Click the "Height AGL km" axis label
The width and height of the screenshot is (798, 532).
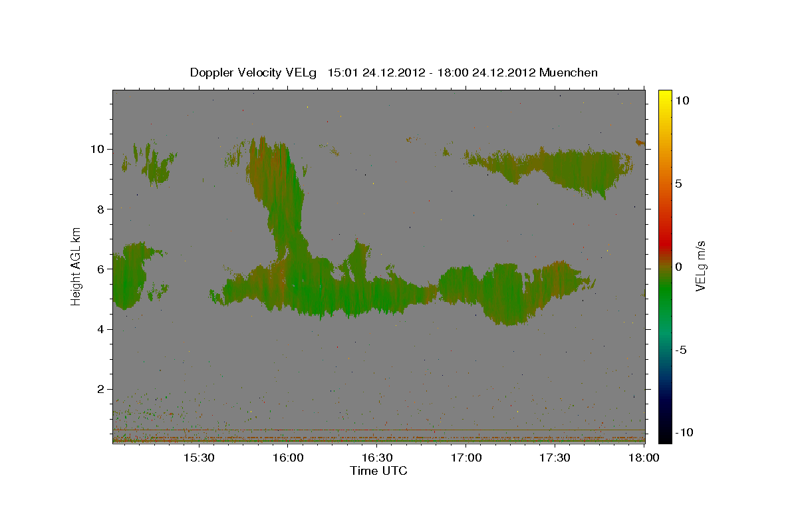coord(76,266)
